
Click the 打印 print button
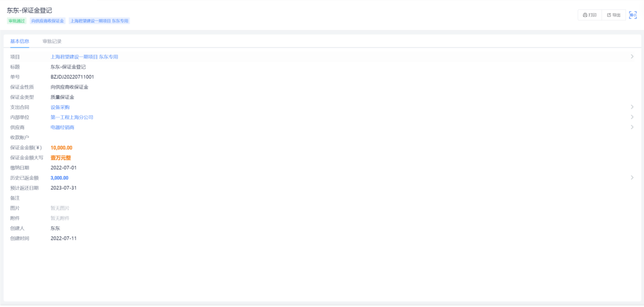click(x=590, y=15)
